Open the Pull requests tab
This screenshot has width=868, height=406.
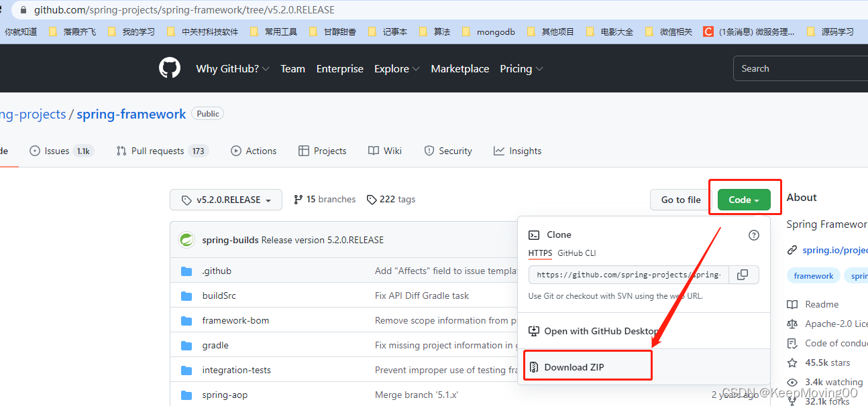(162, 151)
